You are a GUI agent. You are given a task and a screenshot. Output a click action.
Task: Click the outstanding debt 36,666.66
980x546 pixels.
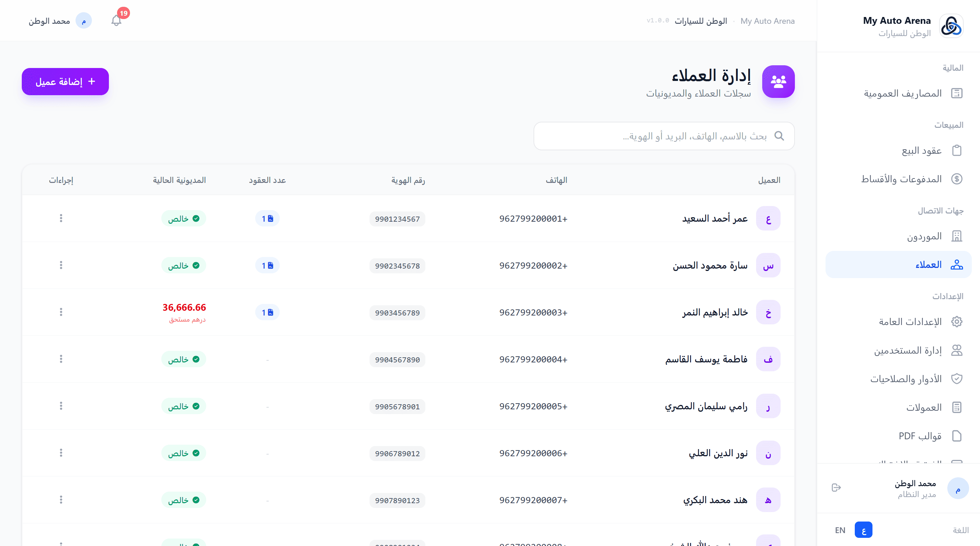[184, 307]
